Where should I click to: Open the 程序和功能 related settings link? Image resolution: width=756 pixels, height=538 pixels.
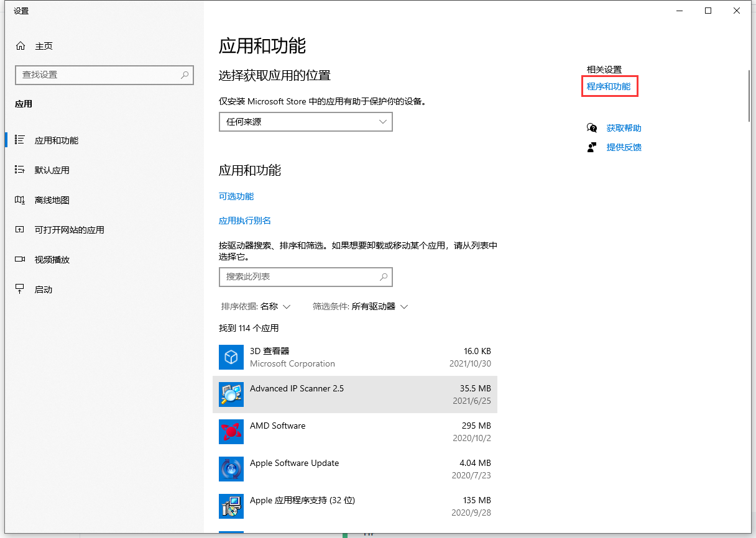click(x=609, y=86)
